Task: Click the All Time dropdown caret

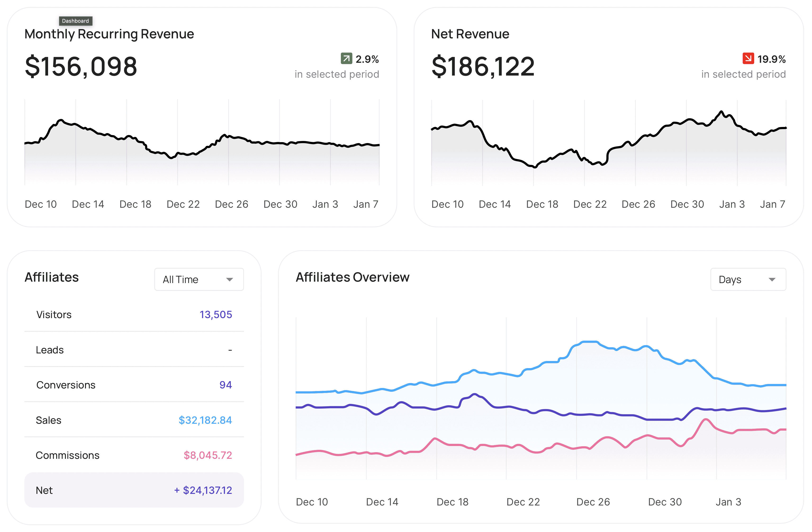Action: pyautogui.click(x=230, y=280)
